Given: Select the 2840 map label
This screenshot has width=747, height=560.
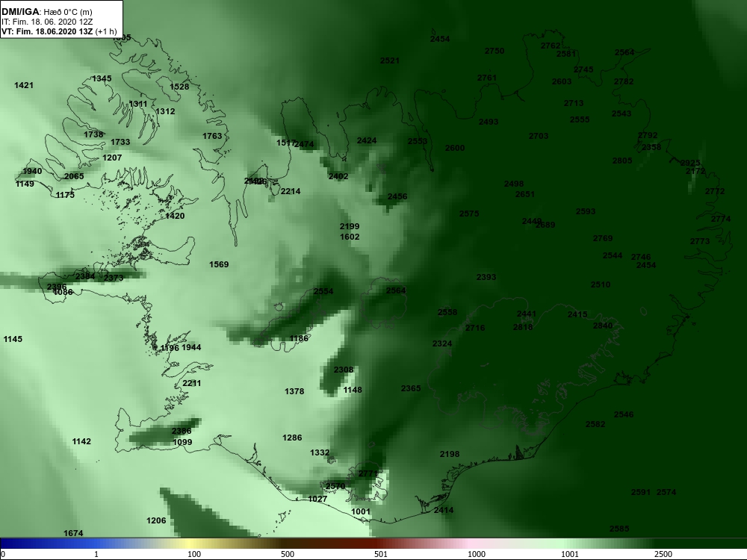Looking at the screenshot, I should pos(603,326).
